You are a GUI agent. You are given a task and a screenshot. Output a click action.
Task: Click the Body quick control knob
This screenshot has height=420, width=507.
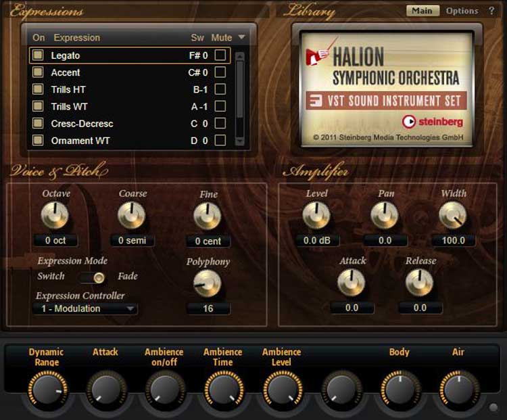(400, 390)
